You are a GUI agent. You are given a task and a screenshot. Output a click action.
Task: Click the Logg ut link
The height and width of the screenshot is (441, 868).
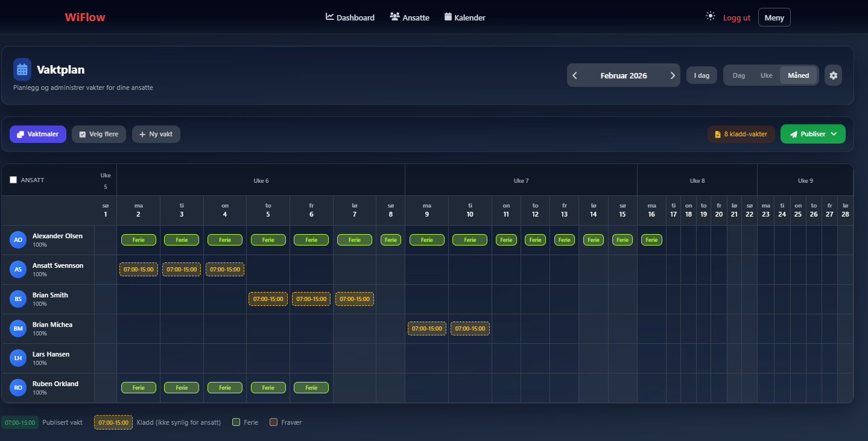tap(737, 17)
